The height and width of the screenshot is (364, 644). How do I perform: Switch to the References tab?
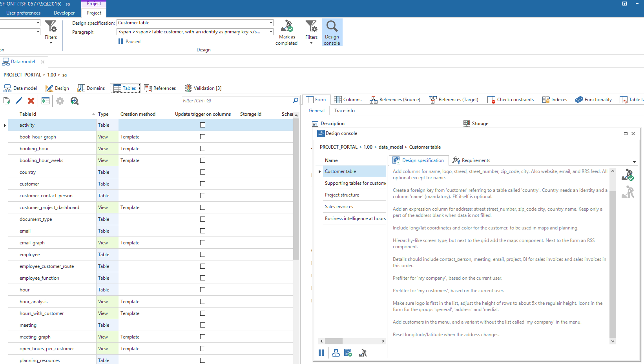point(160,88)
